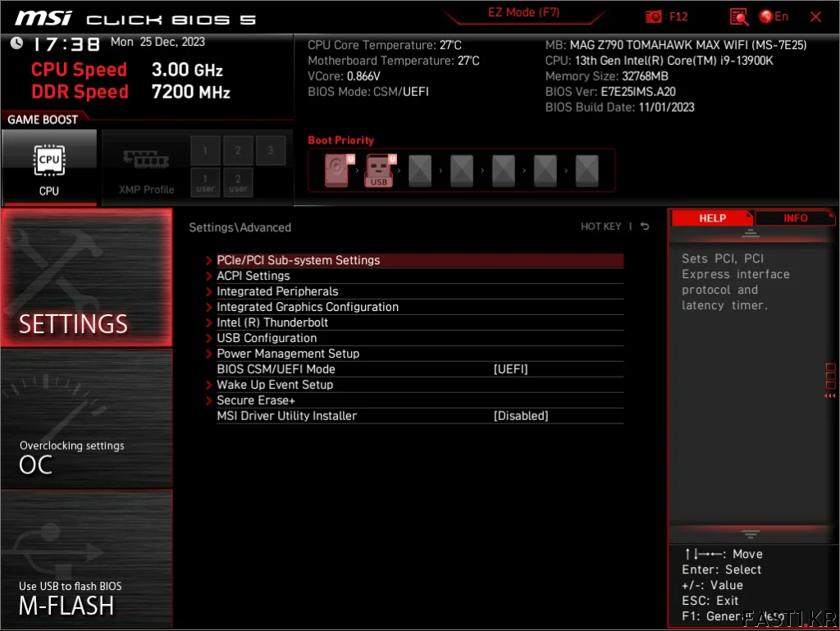Open Integrated Graphics Configuration

[419, 307]
